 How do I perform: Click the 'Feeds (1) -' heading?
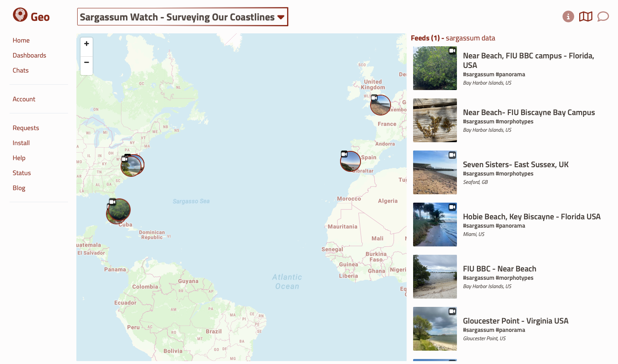[427, 38]
